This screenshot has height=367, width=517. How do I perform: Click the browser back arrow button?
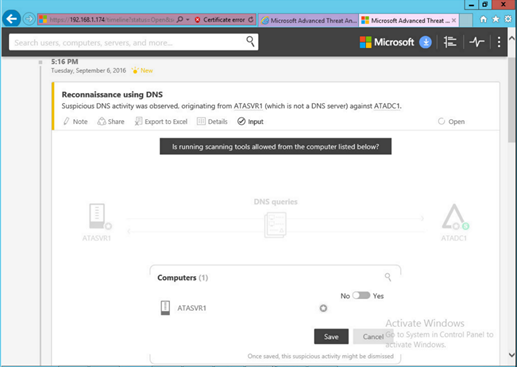click(12, 19)
